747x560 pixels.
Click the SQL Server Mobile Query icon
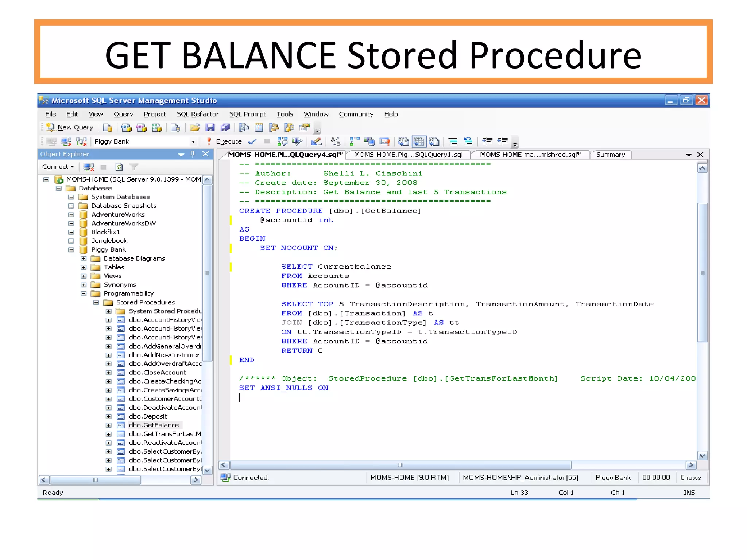175,127
